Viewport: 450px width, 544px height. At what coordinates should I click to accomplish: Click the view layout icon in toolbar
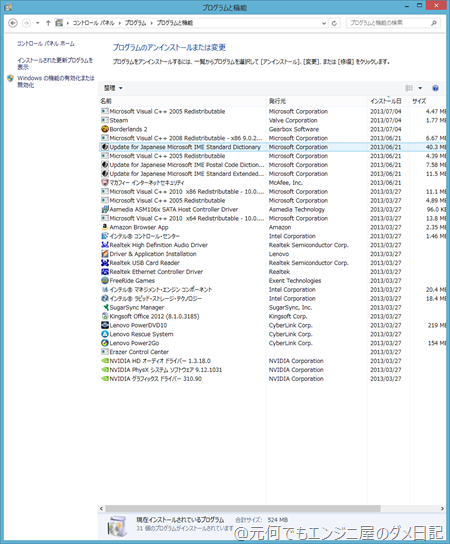click(x=409, y=88)
